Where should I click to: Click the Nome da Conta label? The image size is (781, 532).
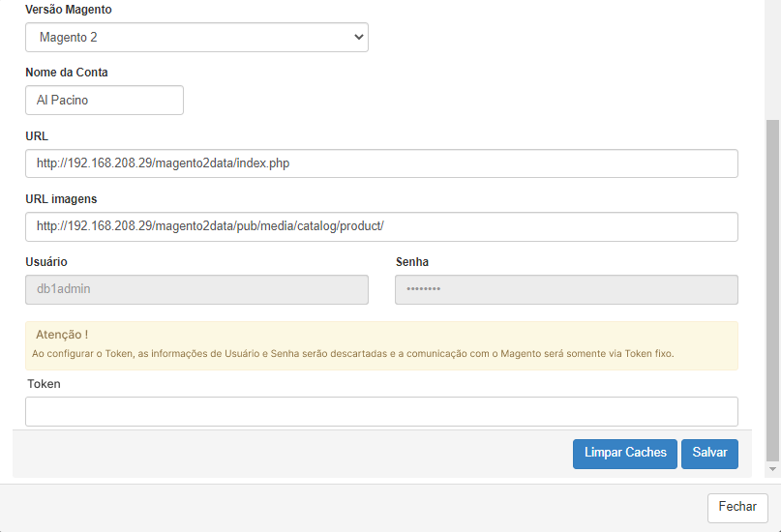[x=67, y=73]
